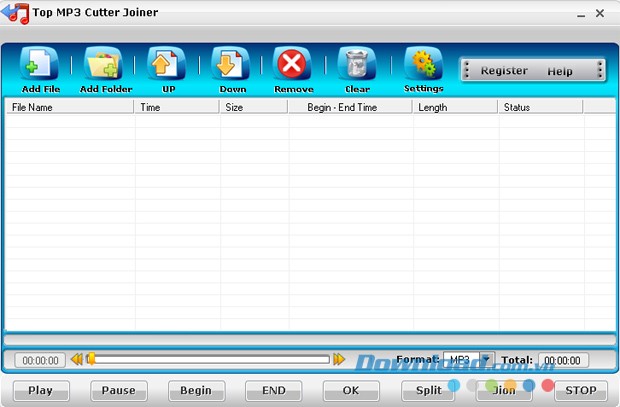Viewport: 620px width, 407px height.
Task: Hit the STOP button
Action: (581, 390)
